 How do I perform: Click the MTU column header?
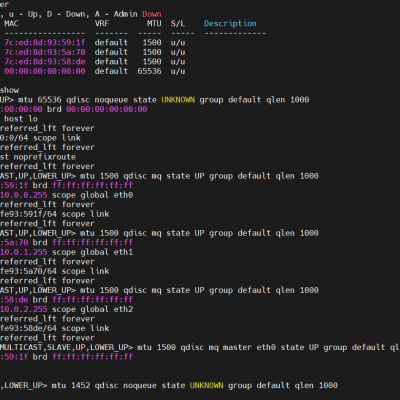154,24
